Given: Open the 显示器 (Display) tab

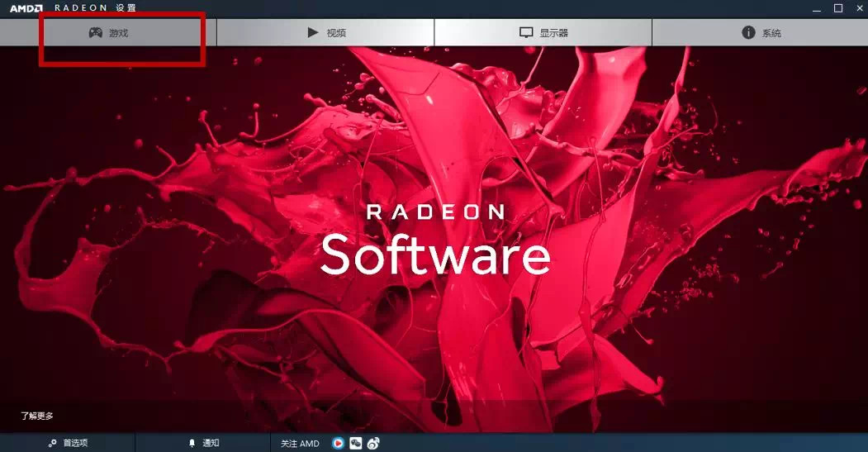Looking at the screenshot, I should (x=543, y=33).
